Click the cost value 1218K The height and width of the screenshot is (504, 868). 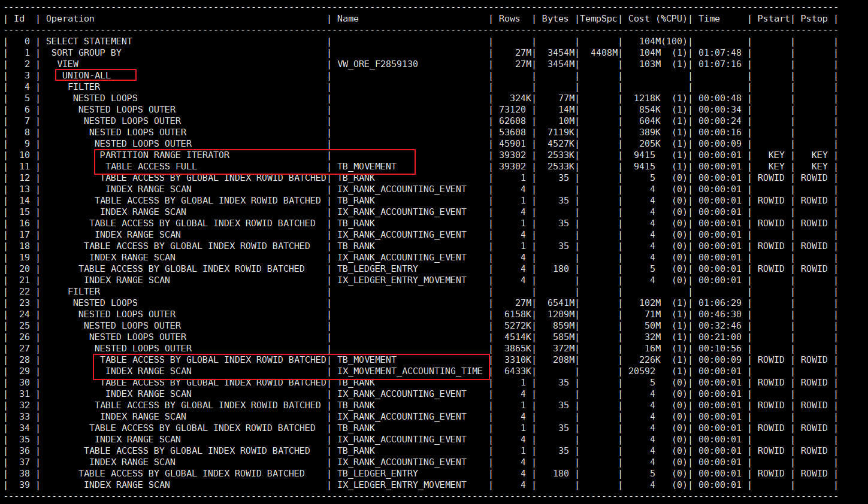[x=648, y=98]
